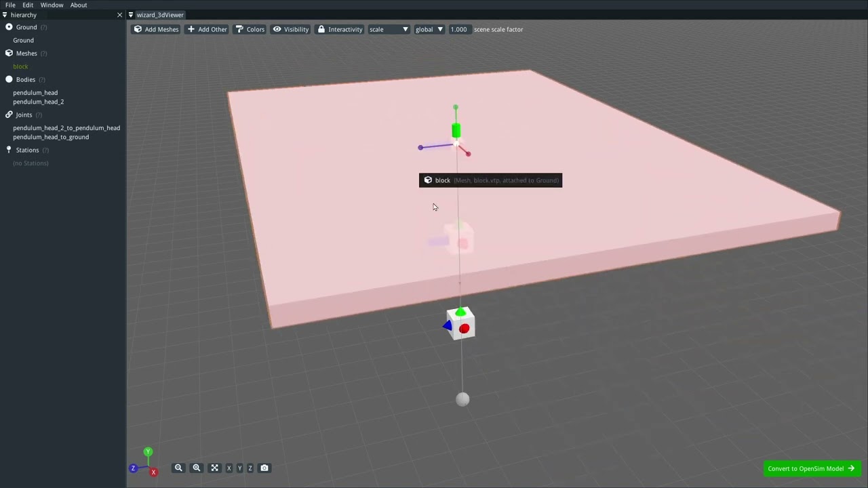Screen dimensions: 868x488
Task: Click help marker next to Meshes heading
Action: pos(43,54)
